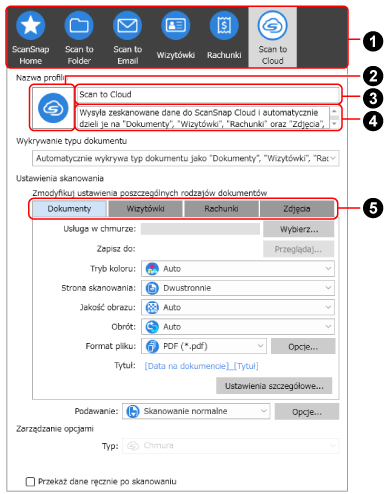The height and width of the screenshot is (494, 386).
Task: Expand the Tryb koloru dropdown
Action: click(238, 269)
